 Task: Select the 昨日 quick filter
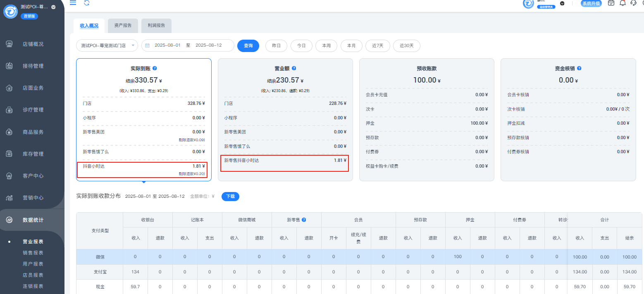(276, 46)
